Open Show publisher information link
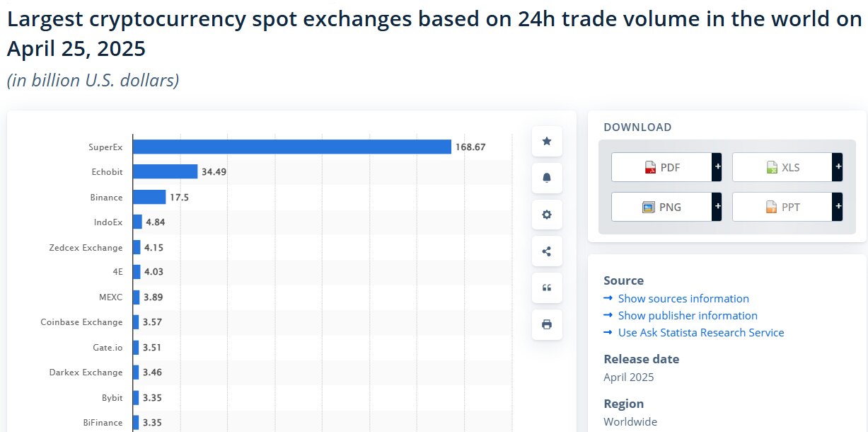The height and width of the screenshot is (432, 868). coord(688,316)
